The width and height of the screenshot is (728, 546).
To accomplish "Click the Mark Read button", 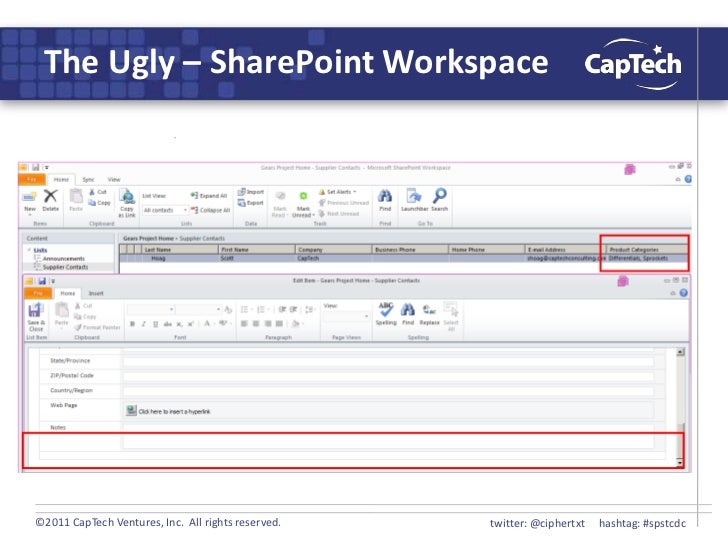I will click(280, 204).
